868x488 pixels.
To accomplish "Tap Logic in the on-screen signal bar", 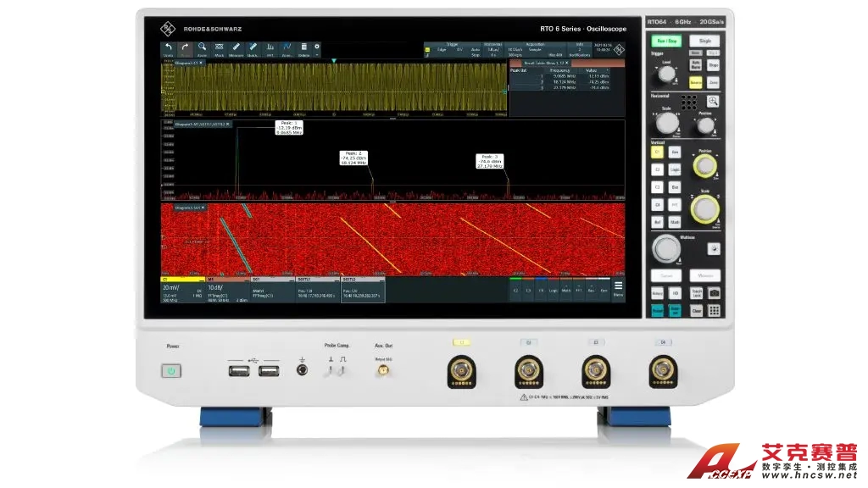I will coord(554,290).
